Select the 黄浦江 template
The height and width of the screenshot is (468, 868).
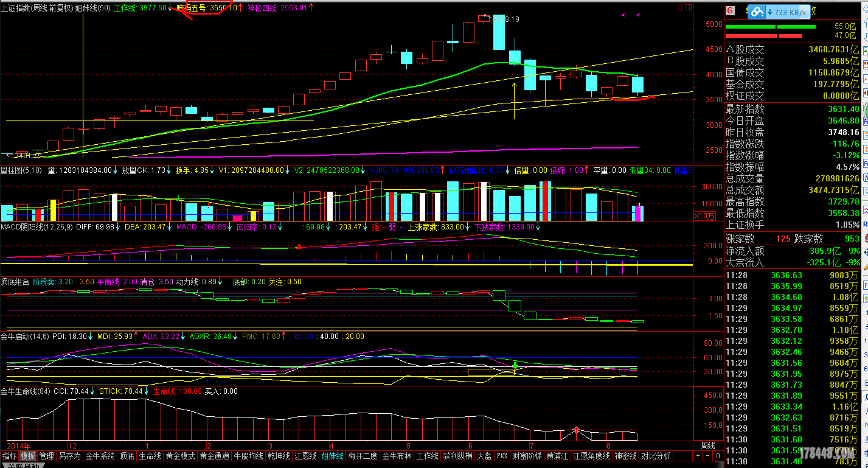pyautogui.click(x=557, y=455)
